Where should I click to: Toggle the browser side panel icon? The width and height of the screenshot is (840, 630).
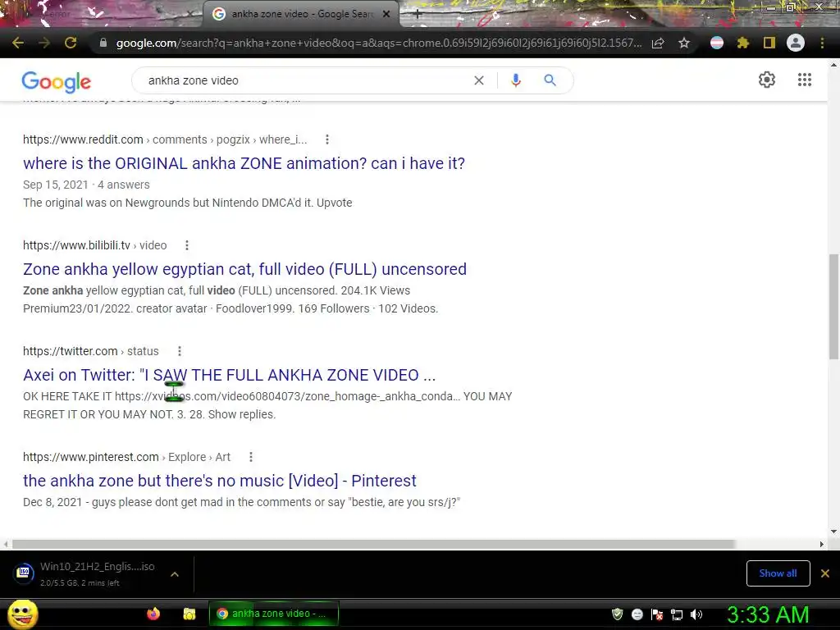click(x=769, y=43)
